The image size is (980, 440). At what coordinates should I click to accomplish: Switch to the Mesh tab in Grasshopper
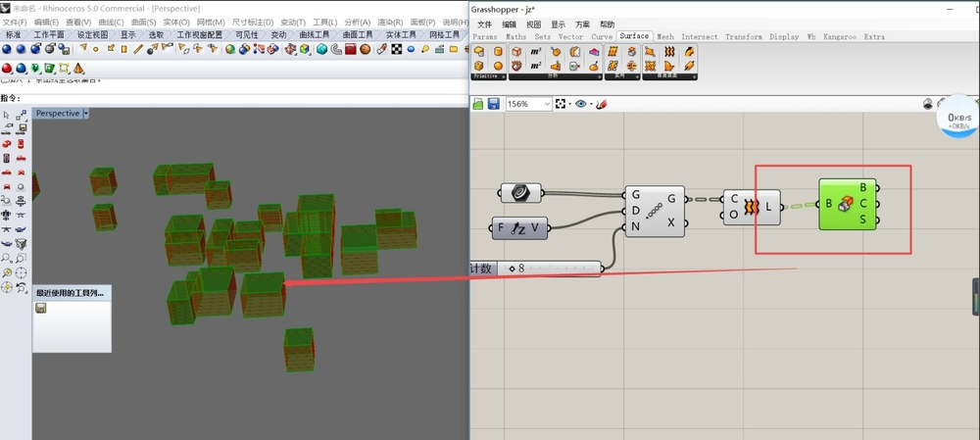pos(665,36)
